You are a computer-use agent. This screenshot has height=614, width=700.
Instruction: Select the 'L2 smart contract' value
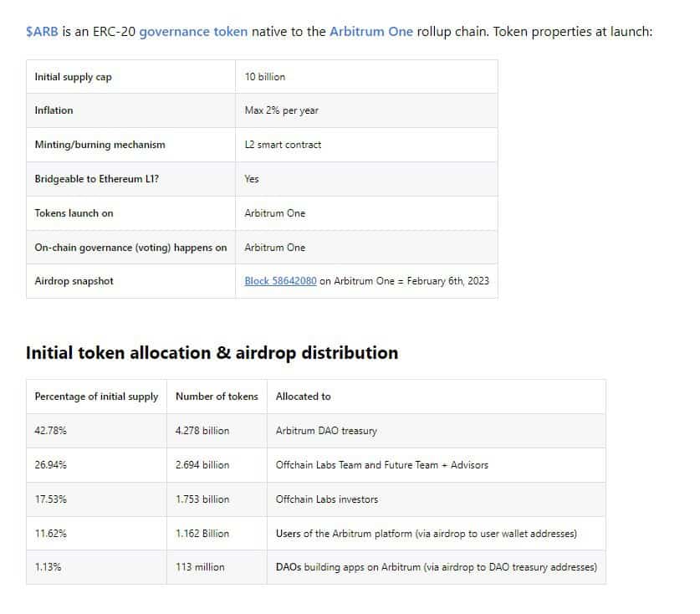click(283, 145)
